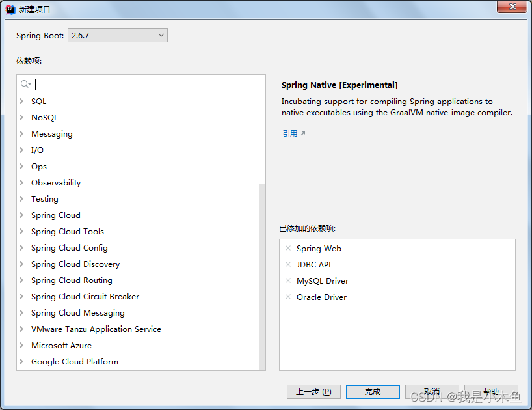Click the 取消 cancel button
The height and width of the screenshot is (410, 532).
[x=432, y=392]
